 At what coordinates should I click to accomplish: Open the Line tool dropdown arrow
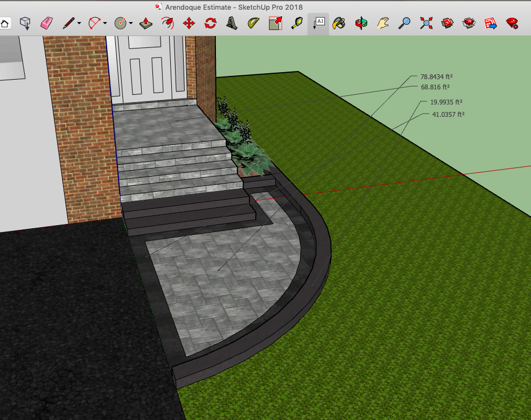point(79,23)
